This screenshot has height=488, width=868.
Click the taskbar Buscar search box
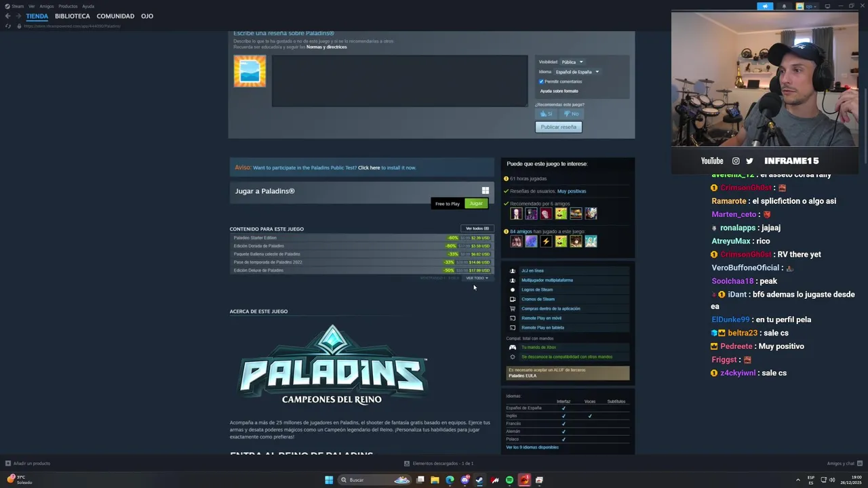pos(375,480)
